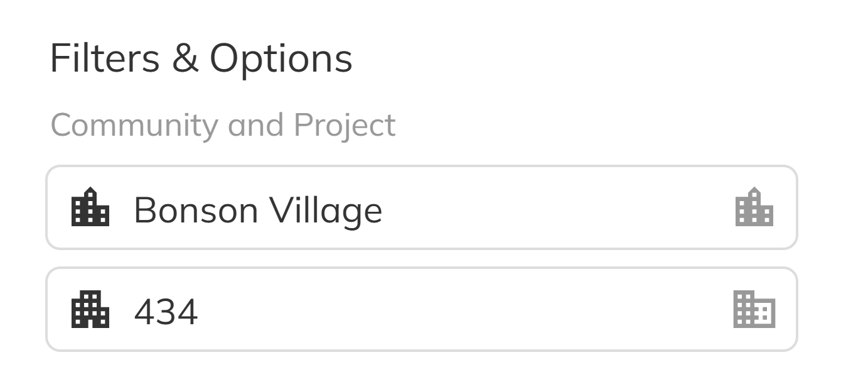The image size is (868, 372).
Task: Click the Community and Project section label
Action: [224, 124]
